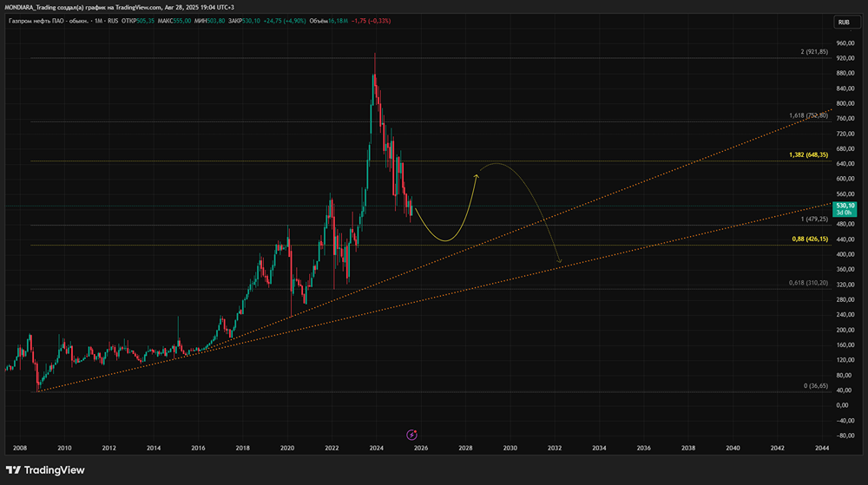Click the RUS exchange label
Viewport: 868px width, 485px height.
click(113, 21)
